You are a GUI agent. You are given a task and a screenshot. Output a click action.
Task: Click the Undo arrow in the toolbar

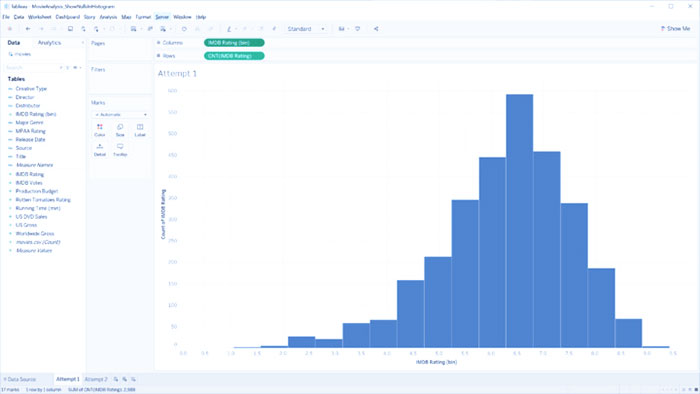pyautogui.click(x=28, y=29)
